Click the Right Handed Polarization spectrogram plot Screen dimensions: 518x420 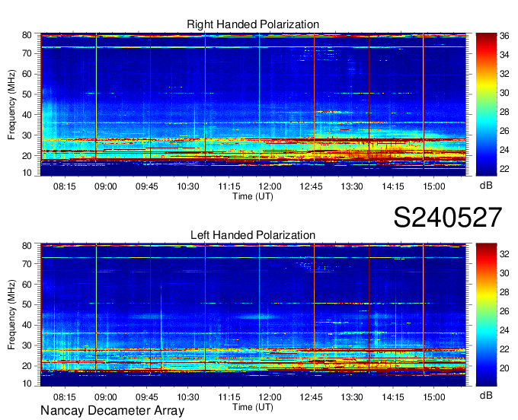point(253,104)
